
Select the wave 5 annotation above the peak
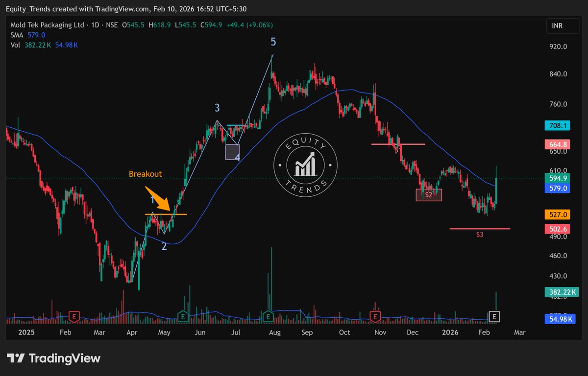coord(272,42)
